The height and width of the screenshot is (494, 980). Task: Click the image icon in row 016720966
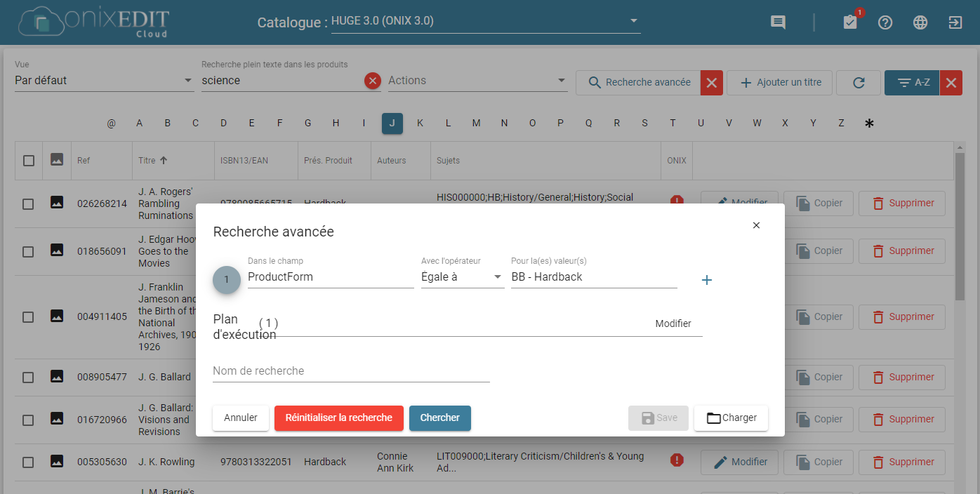(x=57, y=419)
